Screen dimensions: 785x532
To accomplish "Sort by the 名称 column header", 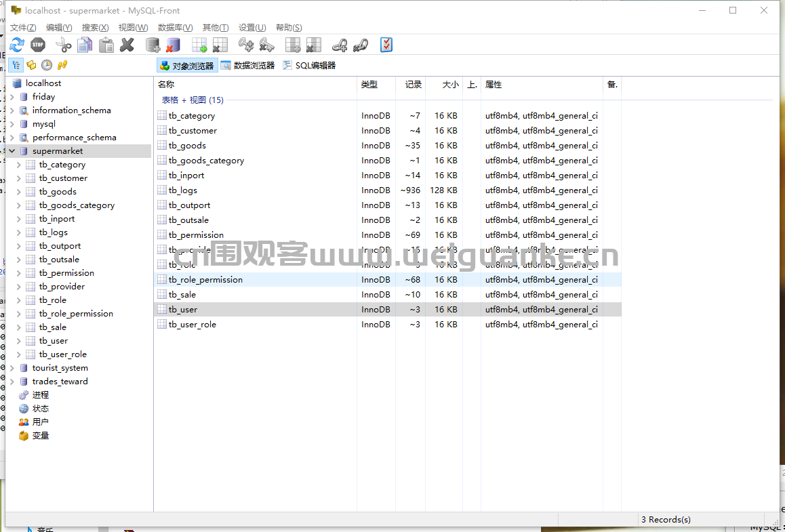I will 256,85.
